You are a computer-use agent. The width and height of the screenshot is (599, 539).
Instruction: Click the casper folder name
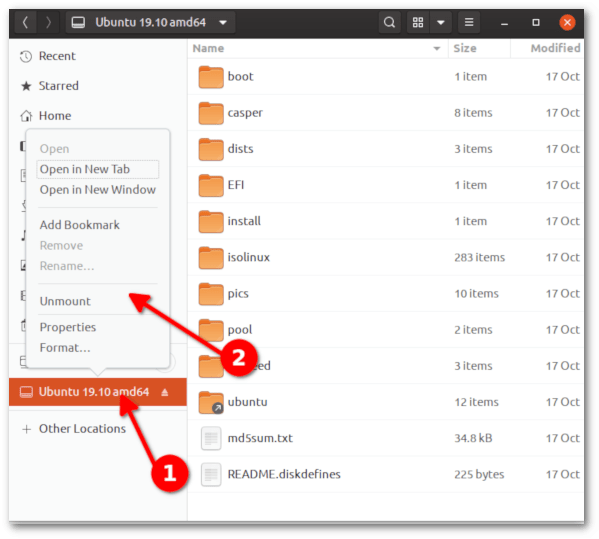(x=245, y=113)
